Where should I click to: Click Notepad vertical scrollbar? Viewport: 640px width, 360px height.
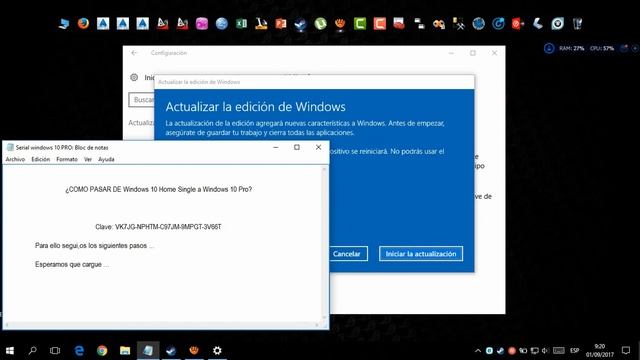(325, 243)
